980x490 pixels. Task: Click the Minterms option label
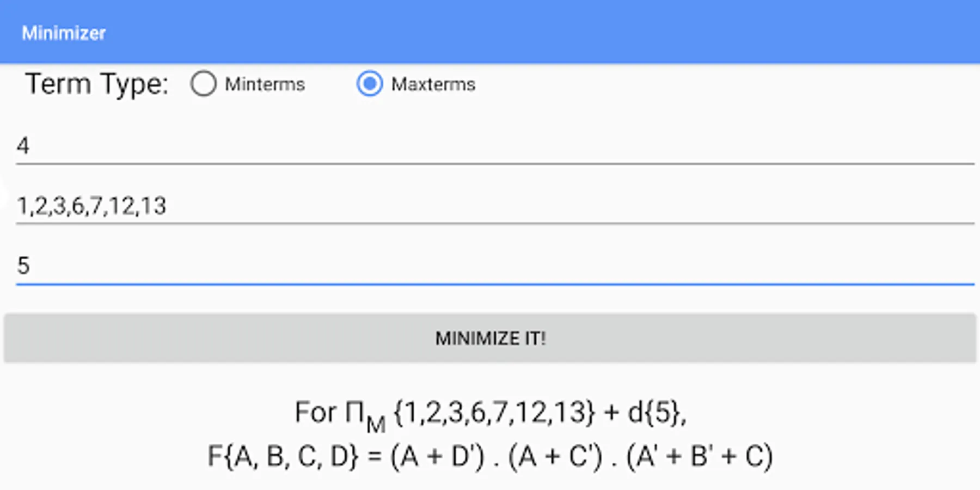[265, 84]
